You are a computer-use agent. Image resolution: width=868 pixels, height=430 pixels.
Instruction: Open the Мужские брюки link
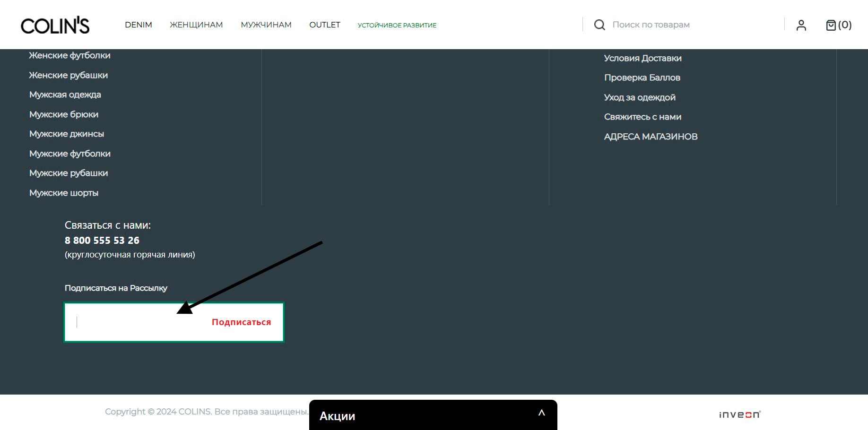[64, 114]
